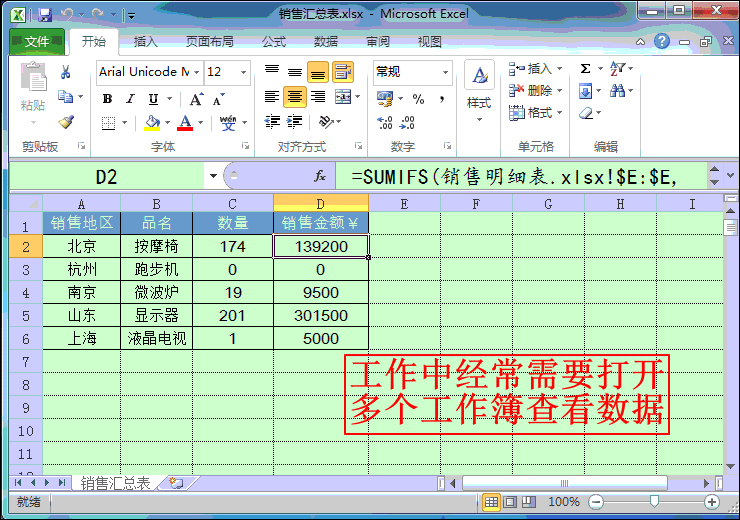
Task: Increase decimal places
Action: pyautogui.click(x=385, y=123)
